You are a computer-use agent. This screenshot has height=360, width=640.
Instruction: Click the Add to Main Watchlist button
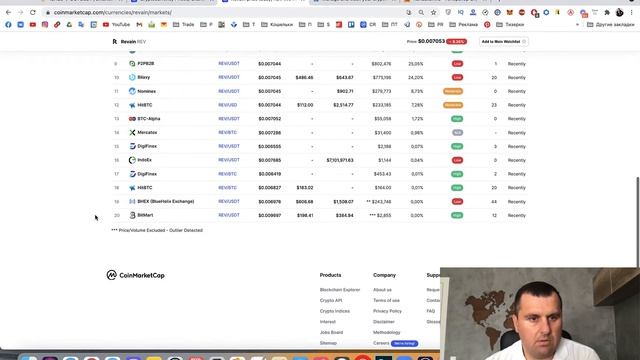click(x=503, y=42)
